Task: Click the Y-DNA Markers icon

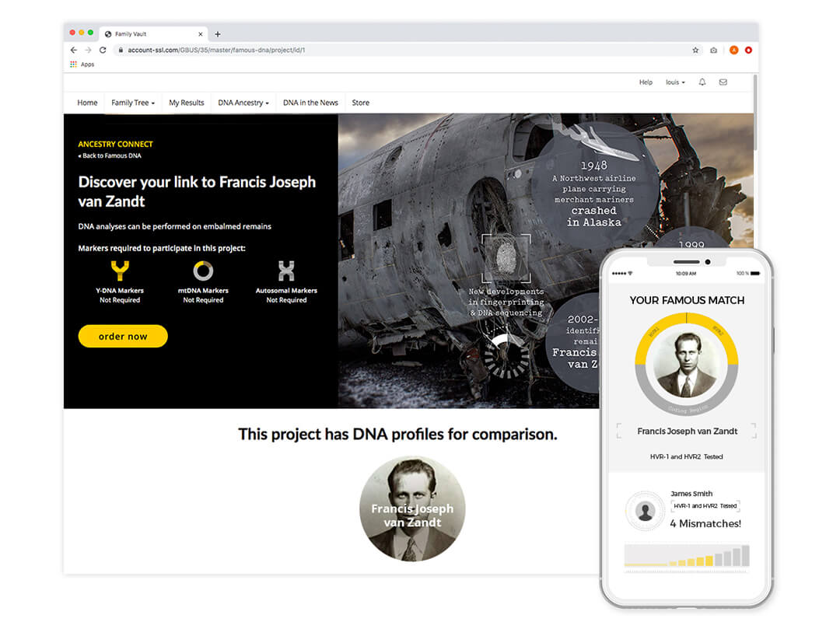Action: (120, 271)
